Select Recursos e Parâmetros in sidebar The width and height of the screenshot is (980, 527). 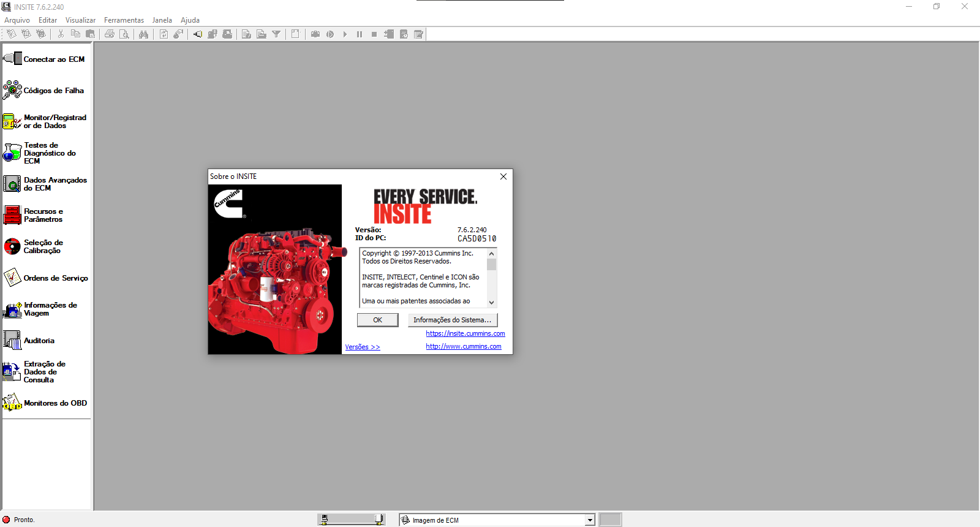[43, 215]
